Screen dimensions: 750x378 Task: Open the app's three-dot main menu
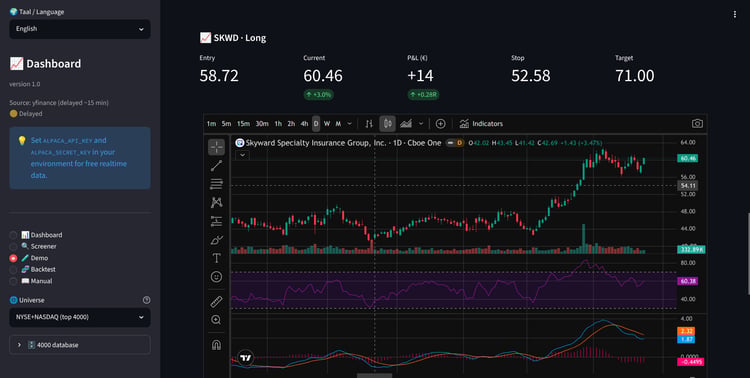coord(735,14)
